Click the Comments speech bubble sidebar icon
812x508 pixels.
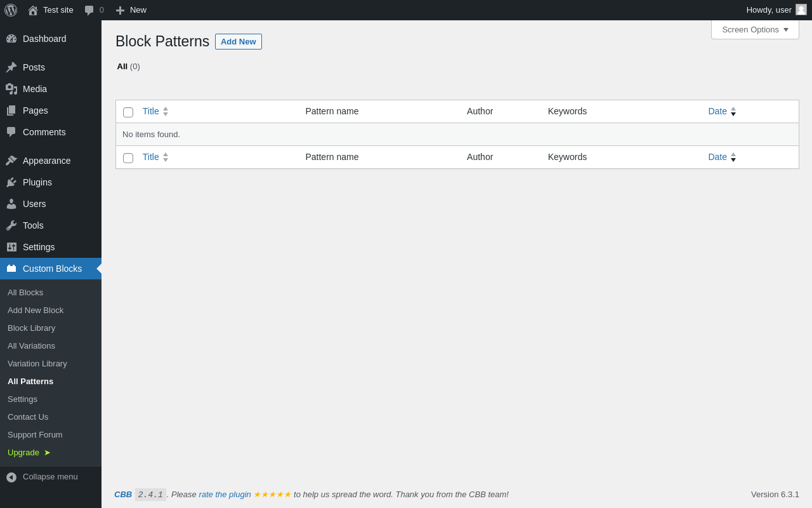(11, 132)
